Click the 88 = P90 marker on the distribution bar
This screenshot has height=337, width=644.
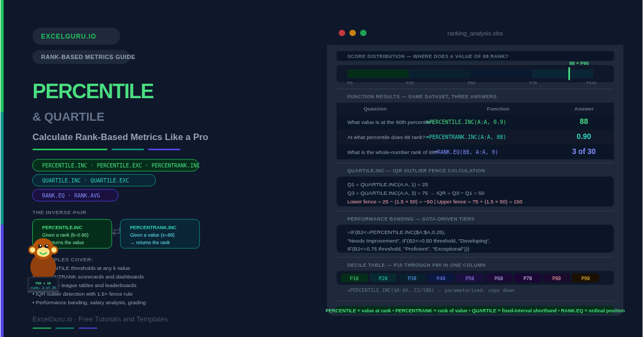tap(569, 73)
